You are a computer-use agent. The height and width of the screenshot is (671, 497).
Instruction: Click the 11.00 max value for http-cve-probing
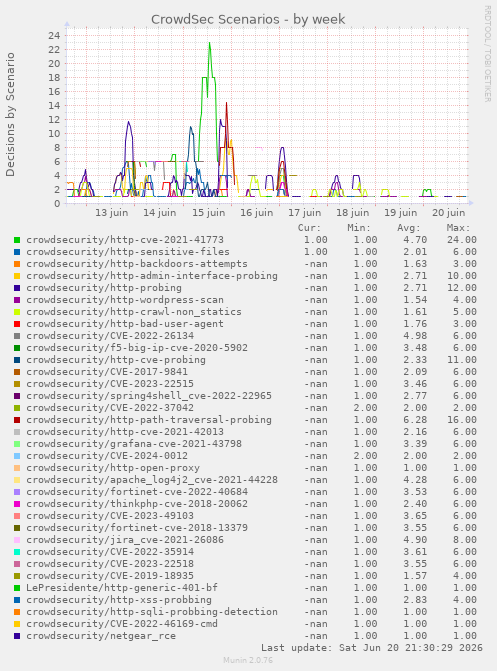click(x=462, y=359)
